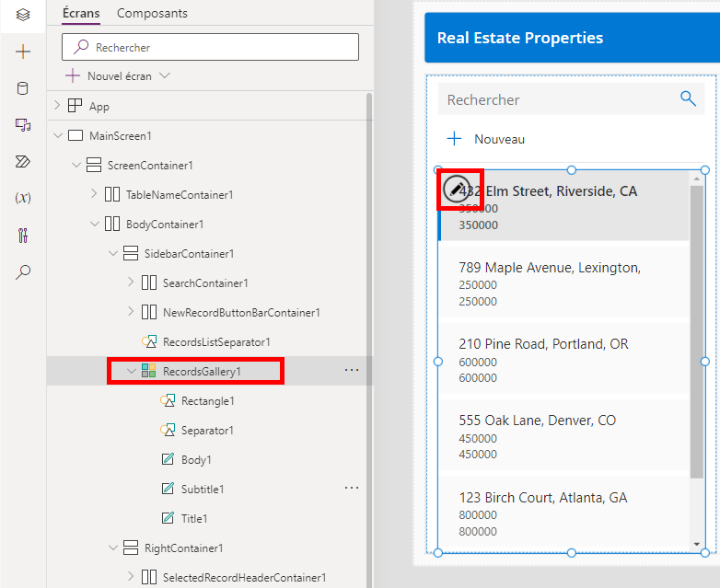This screenshot has height=588, width=720.
Task: Open more options for RecordsGallery1
Action: tap(351, 370)
